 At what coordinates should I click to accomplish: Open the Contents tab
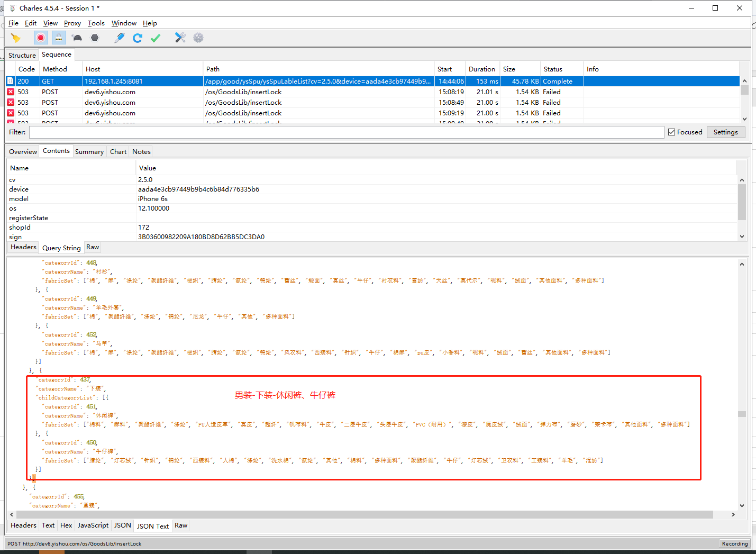(56, 151)
